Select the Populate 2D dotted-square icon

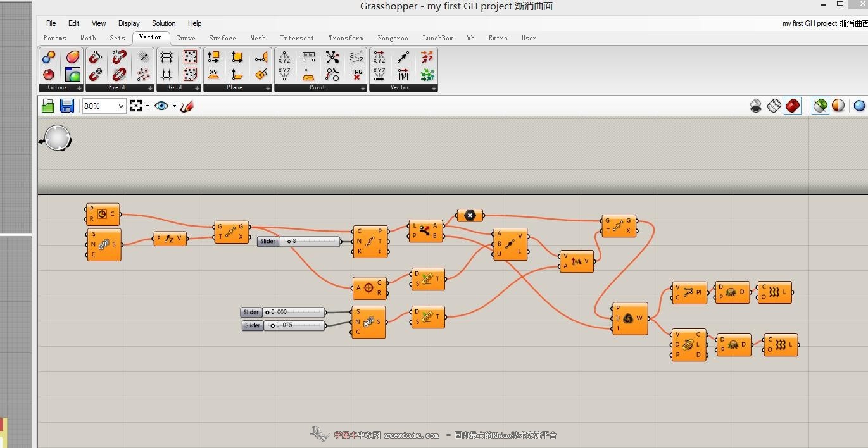[x=190, y=58]
